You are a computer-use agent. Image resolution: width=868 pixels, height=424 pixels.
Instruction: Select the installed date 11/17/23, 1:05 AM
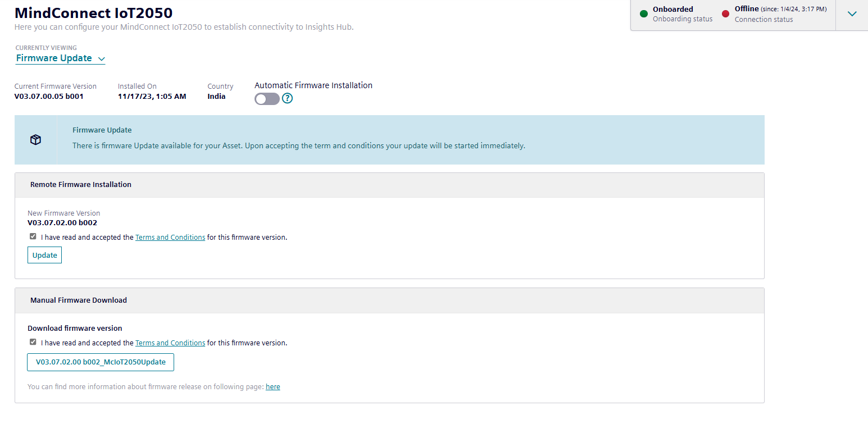152,97
